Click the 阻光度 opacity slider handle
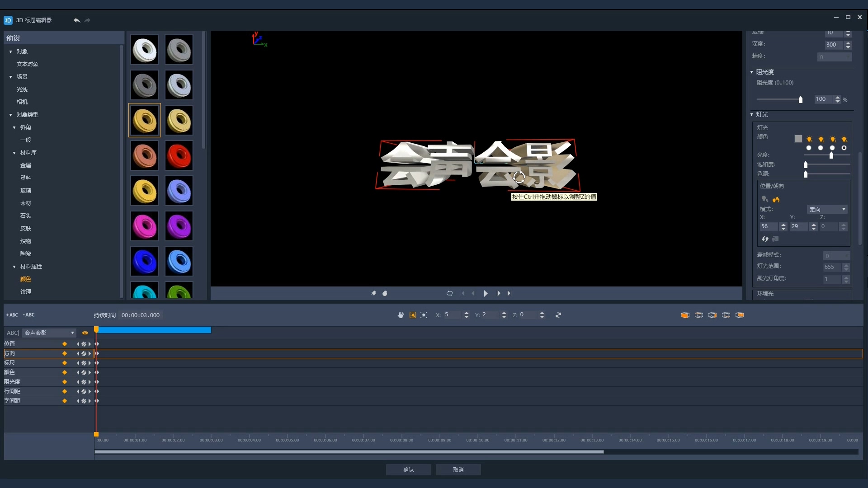Viewport: 868px width, 488px height. click(801, 100)
